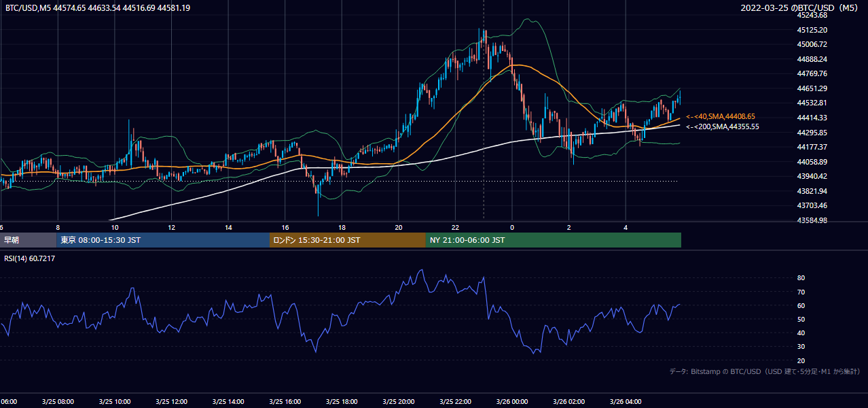Click the 3/25 08:00 date axis label
Image resolution: width=868 pixels, height=408 pixels.
[58, 402]
